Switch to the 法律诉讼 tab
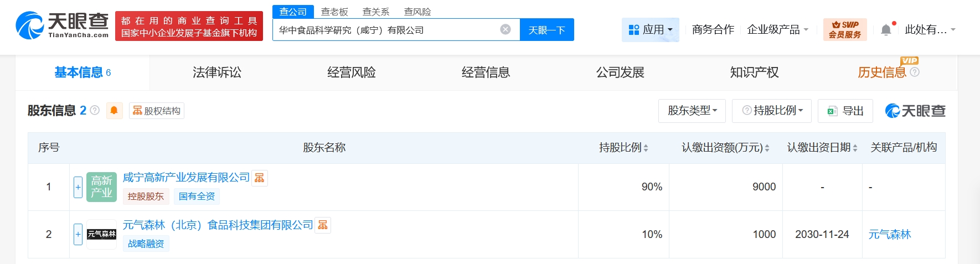 coord(217,73)
